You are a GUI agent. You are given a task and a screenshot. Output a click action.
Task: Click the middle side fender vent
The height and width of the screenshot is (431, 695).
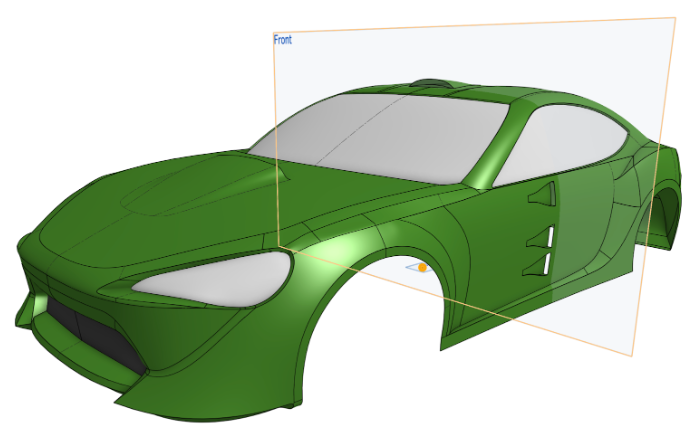click(x=544, y=238)
